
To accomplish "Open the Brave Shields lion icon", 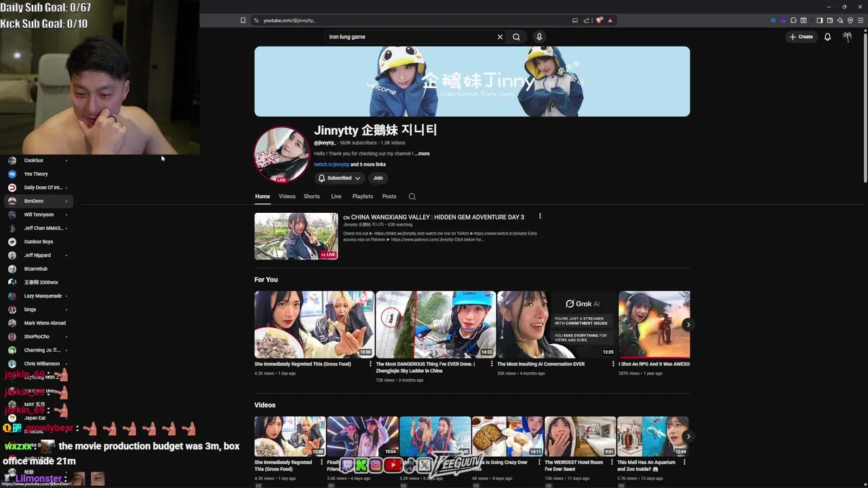I will click(x=599, y=20).
